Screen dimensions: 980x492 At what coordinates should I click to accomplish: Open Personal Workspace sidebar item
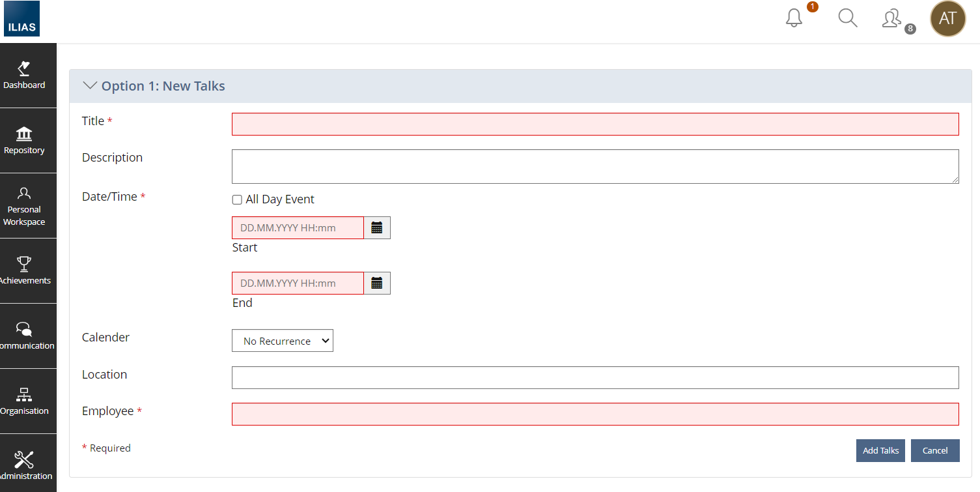point(25,206)
